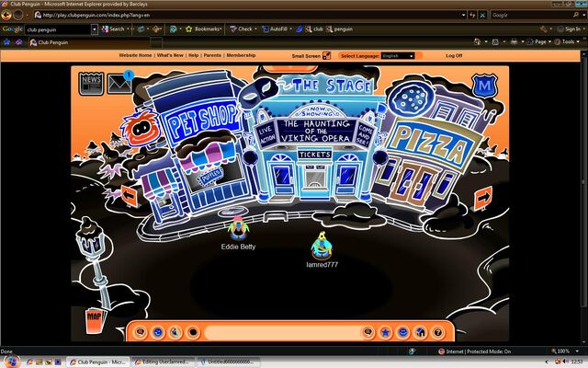Click the Log Off link

454,55
